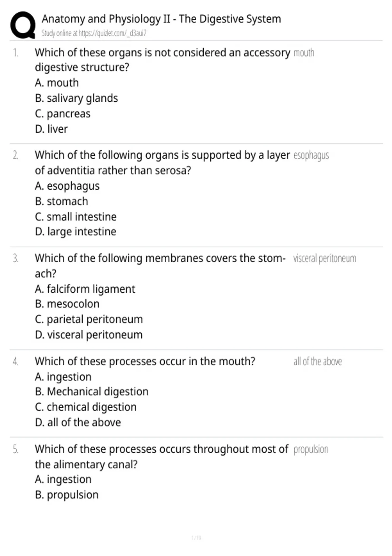Image resolution: width=392 pixels, height=556 pixels.
Task: Pick option C. parietal peritoneum
Action: 89,319
